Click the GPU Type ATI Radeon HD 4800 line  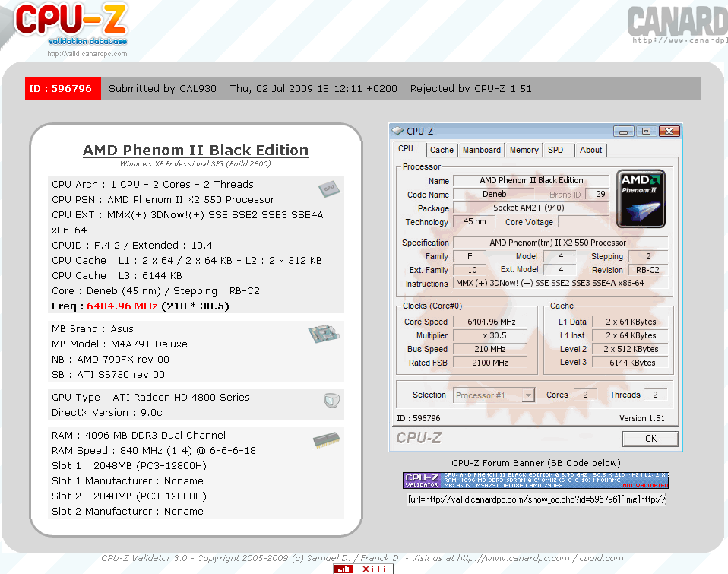pos(151,398)
